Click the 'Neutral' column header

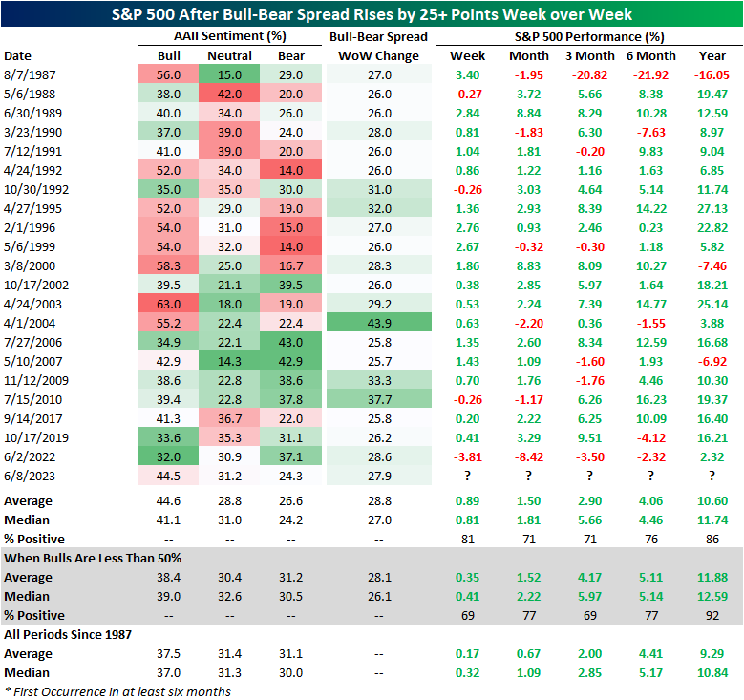(229, 56)
